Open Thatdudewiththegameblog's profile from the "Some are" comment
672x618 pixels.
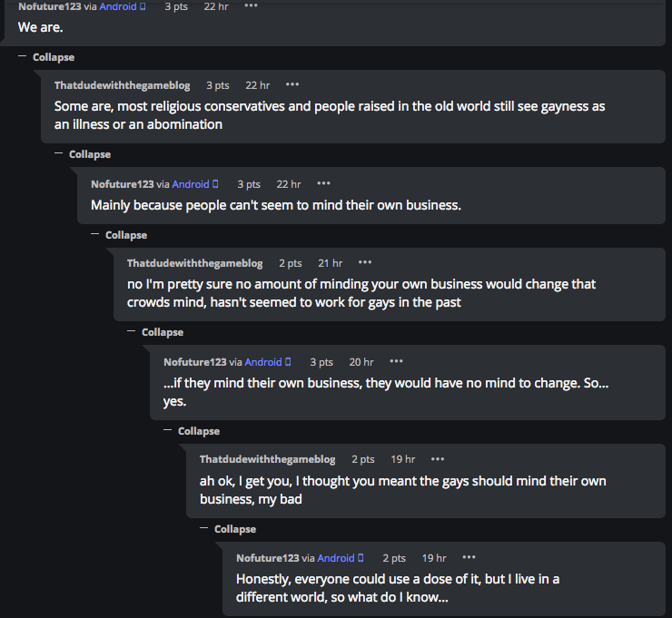[123, 85]
